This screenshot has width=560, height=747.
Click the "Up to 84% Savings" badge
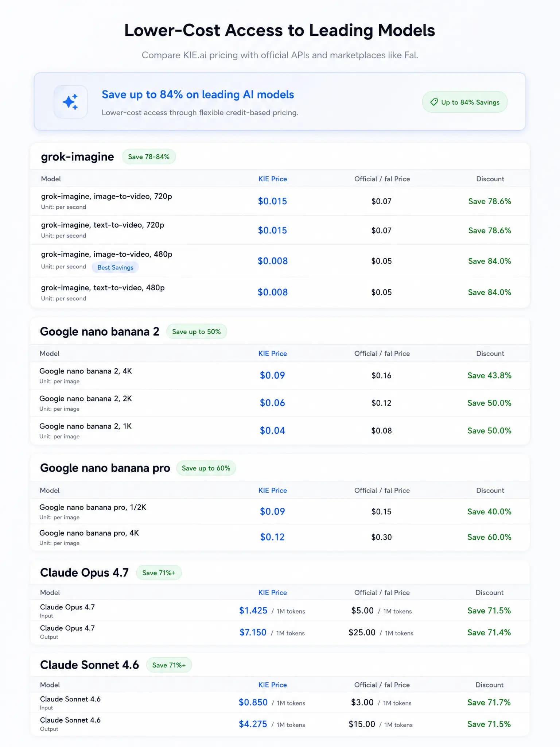[x=465, y=102]
